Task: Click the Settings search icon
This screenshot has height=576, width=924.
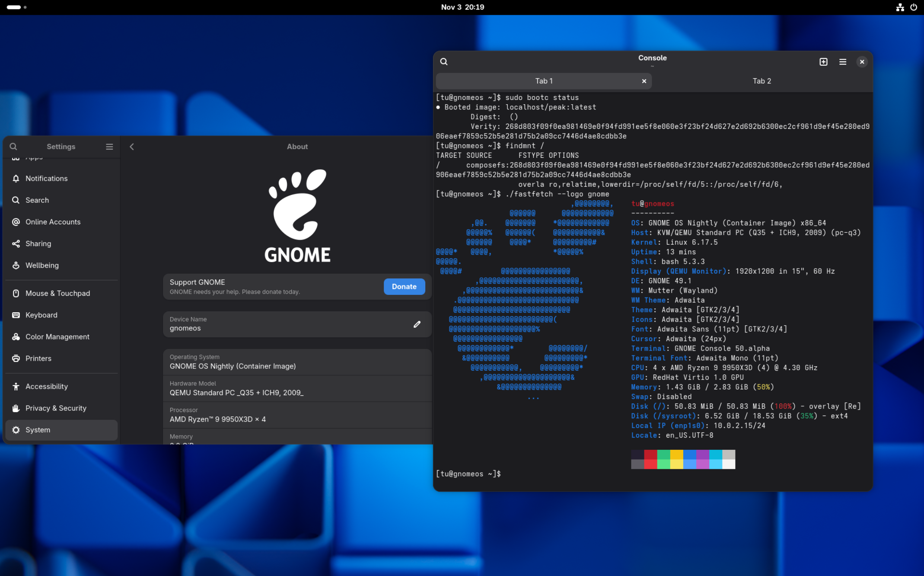Action: click(13, 147)
